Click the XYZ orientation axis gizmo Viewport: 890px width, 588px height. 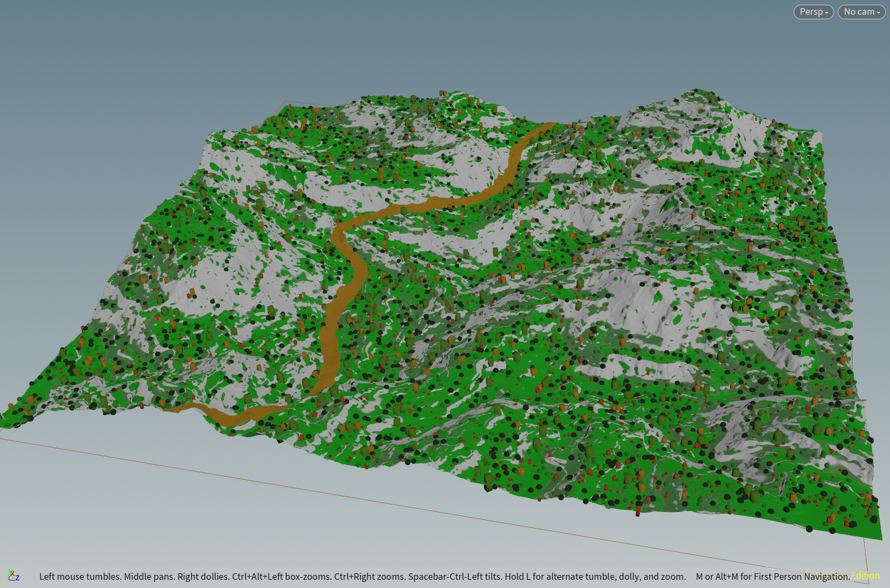pos(13,575)
